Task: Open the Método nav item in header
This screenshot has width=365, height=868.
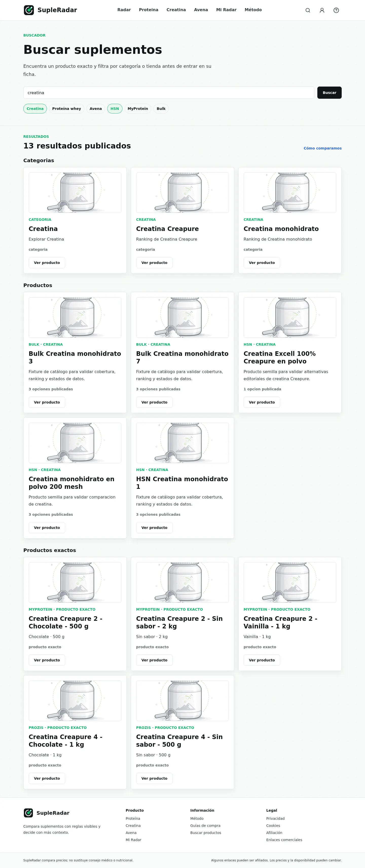Action: tap(253, 10)
